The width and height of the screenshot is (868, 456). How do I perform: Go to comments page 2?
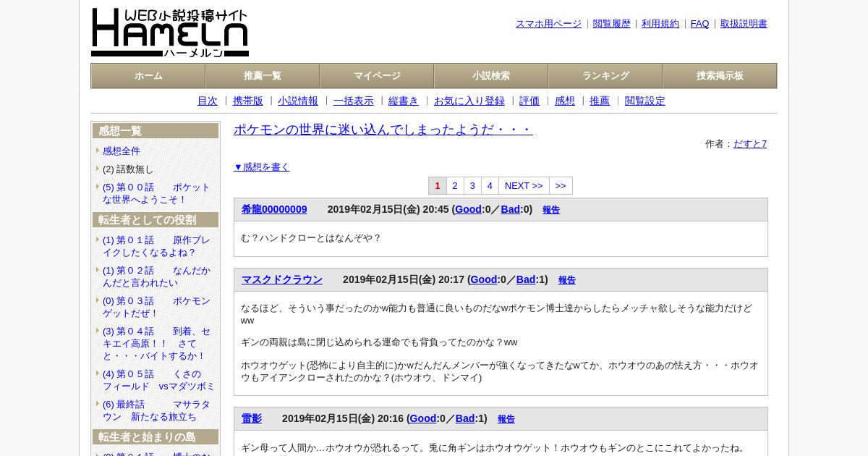(455, 186)
